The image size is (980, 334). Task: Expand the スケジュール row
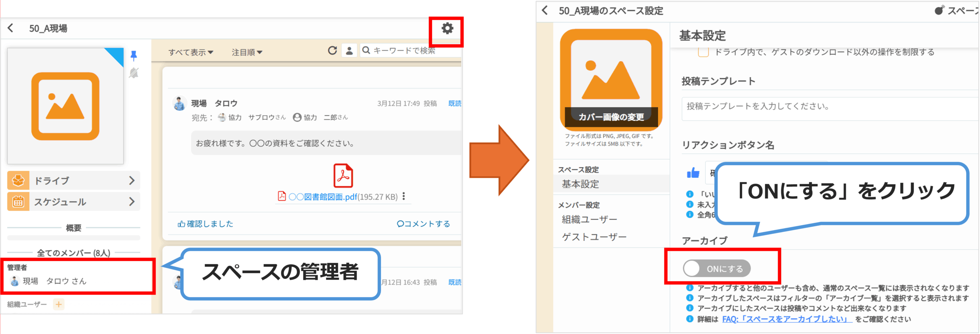73,202
